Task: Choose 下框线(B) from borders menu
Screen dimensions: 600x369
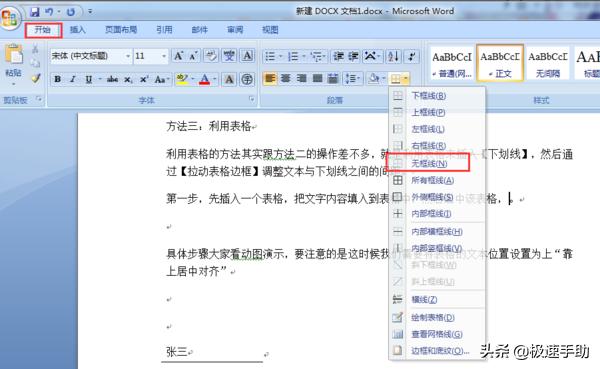Action: [437, 96]
